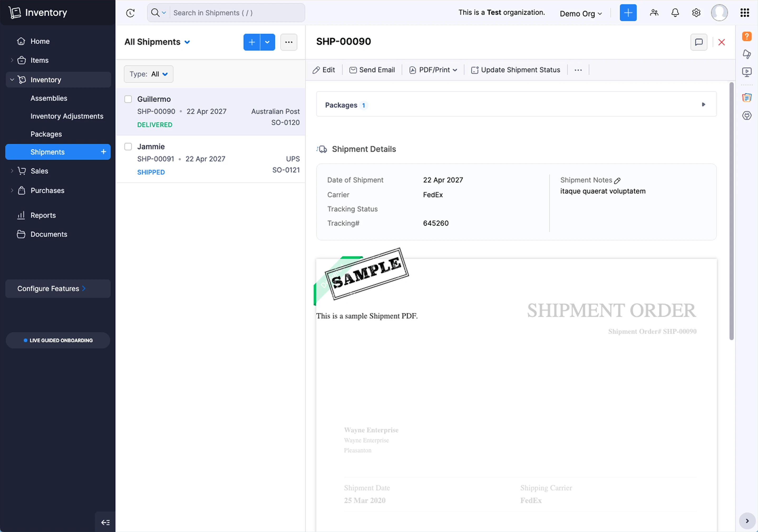
Task: Click the plus icon on Shipments sidebar item
Action: (103, 152)
